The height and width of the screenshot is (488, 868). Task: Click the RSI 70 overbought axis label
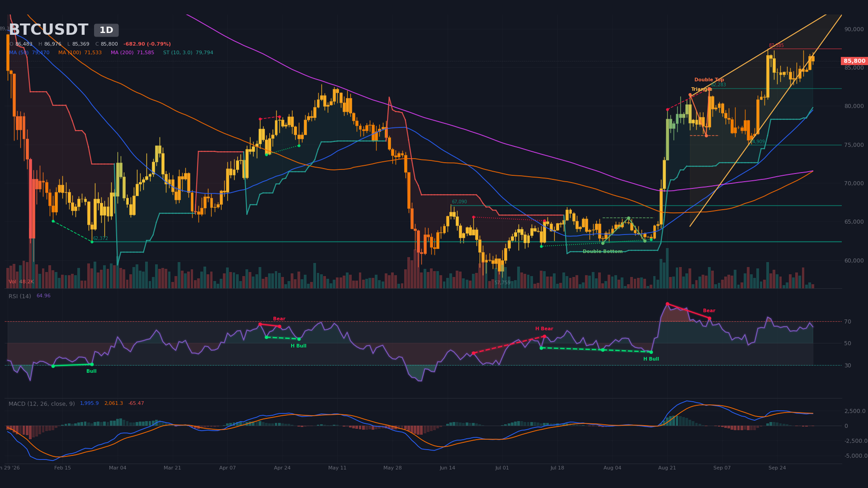(x=847, y=322)
